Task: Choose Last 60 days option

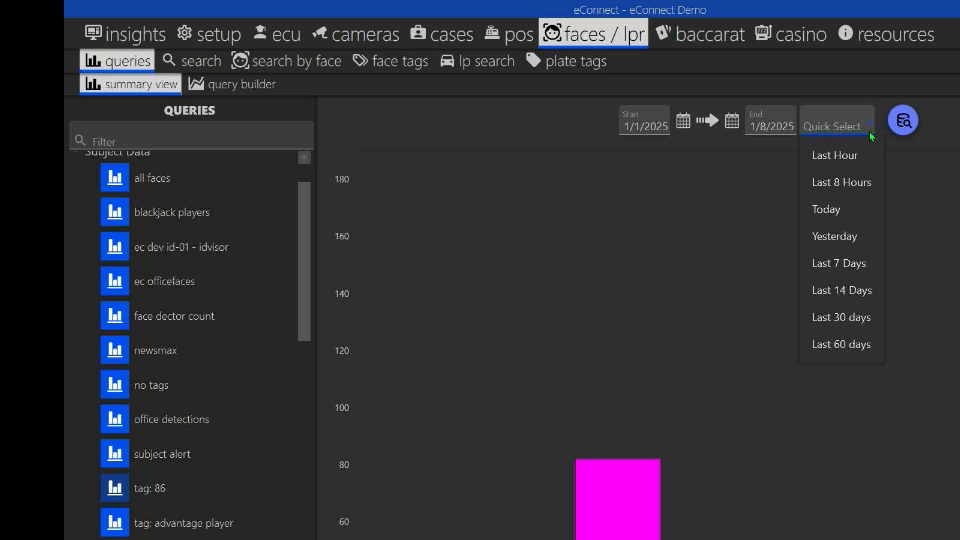Action: click(842, 343)
